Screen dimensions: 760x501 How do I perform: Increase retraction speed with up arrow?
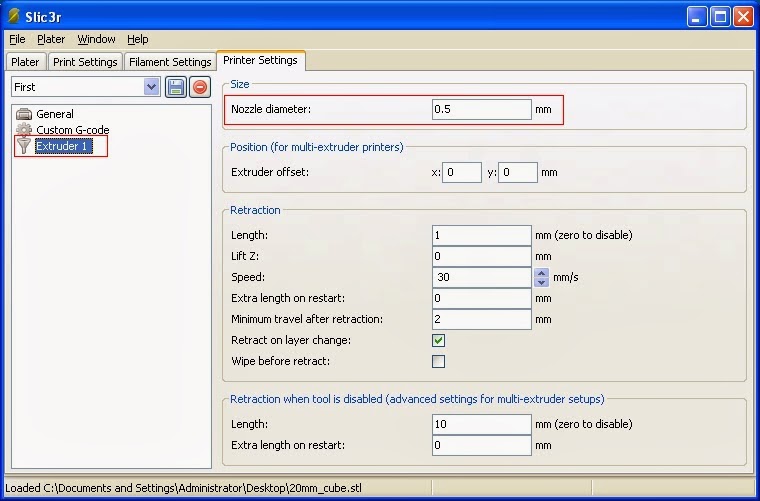coord(541,273)
